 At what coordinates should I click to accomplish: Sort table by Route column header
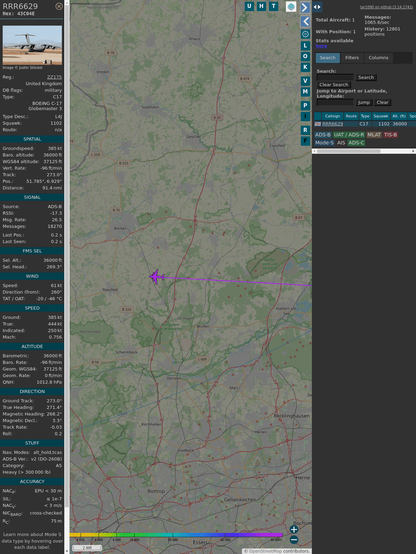point(351,116)
